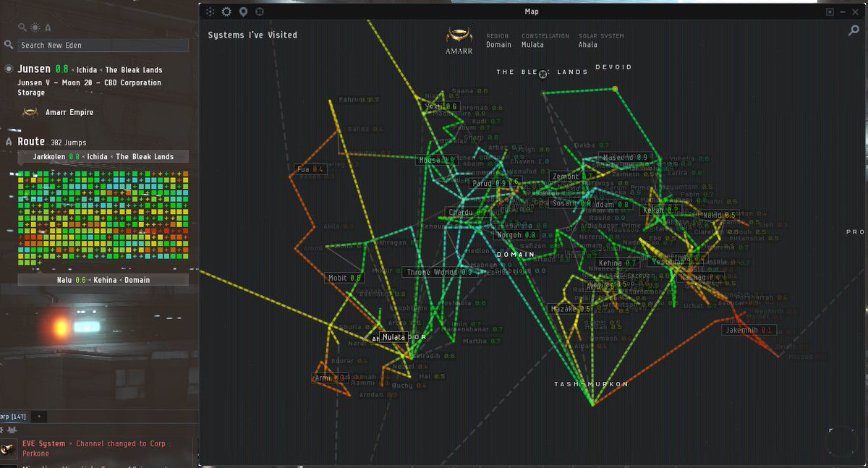Click the search magnifier in Map window
Image resolution: width=868 pixels, height=468 pixels.
(x=854, y=31)
